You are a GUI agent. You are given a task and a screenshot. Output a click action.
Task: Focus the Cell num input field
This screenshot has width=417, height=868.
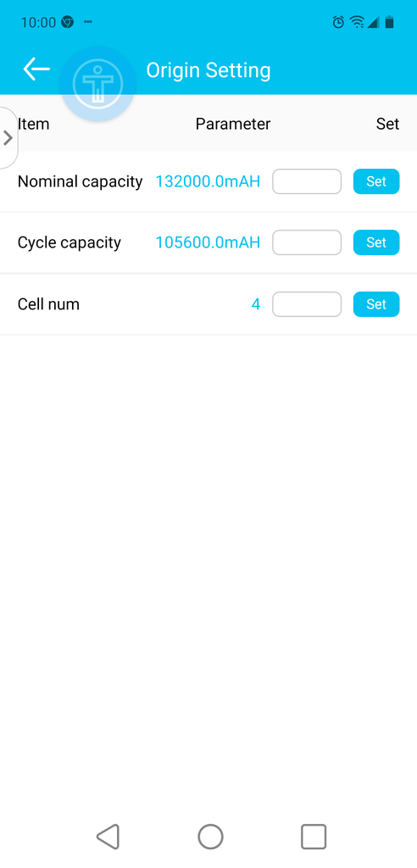point(307,304)
